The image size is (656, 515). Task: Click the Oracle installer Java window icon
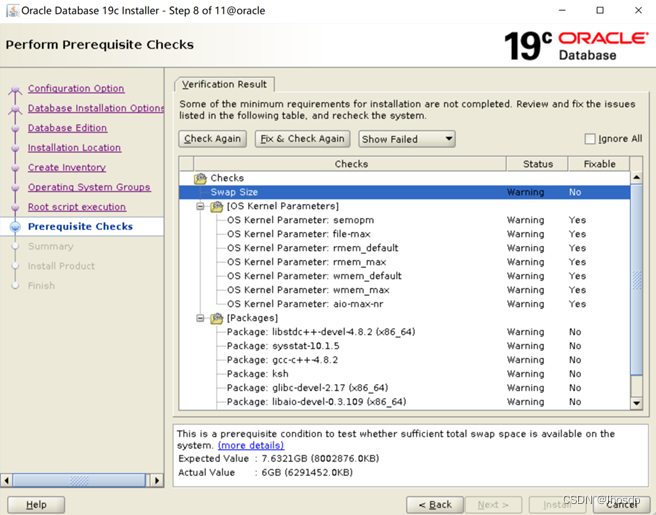pyautogui.click(x=13, y=10)
